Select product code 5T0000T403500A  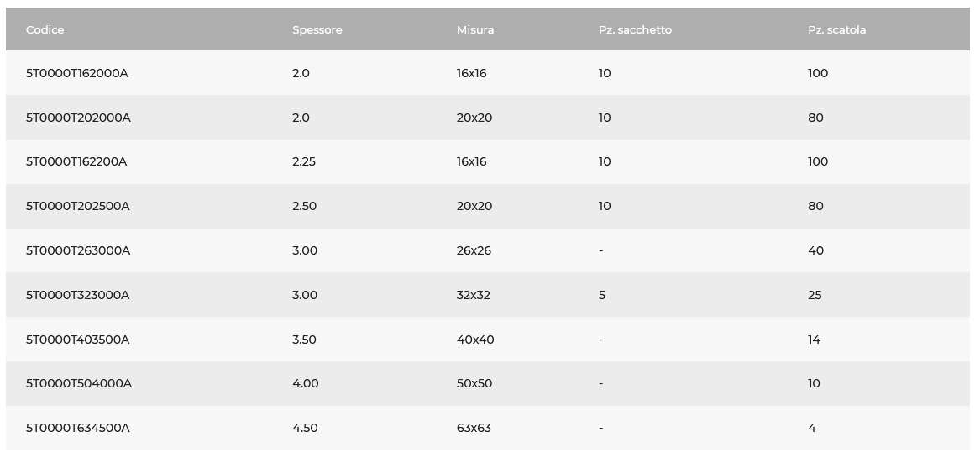77,340
